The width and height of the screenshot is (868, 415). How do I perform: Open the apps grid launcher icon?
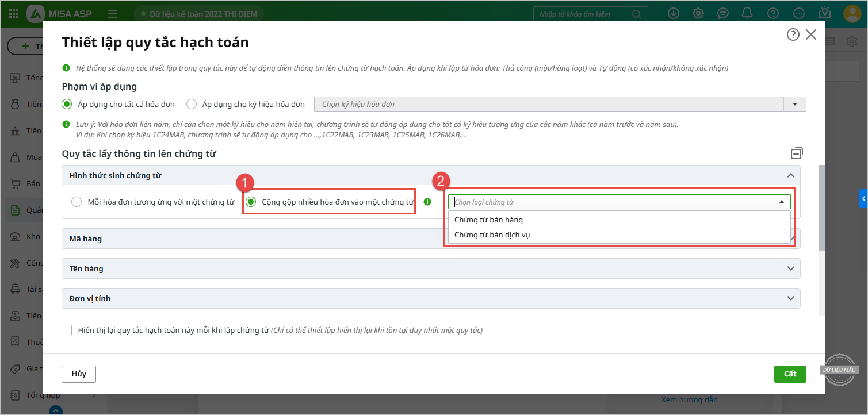tap(14, 13)
